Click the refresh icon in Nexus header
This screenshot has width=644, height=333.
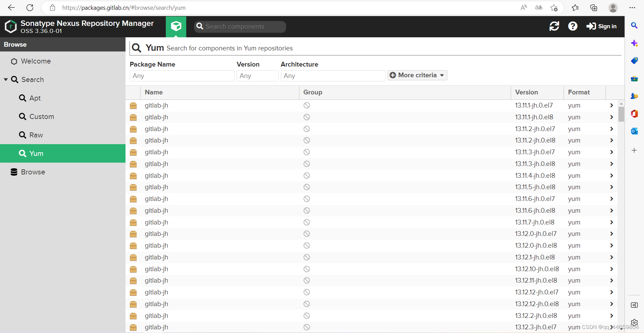[554, 26]
